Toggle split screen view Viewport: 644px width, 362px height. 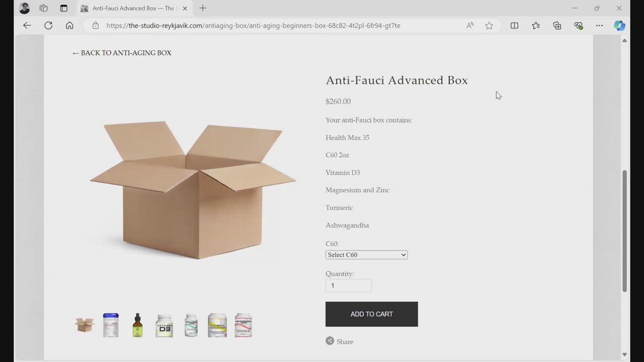click(x=514, y=25)
